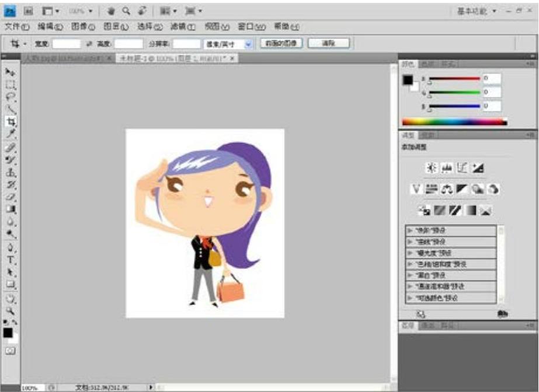
Task: Click the 宽度 (width) input field
Action: [x=66, y=44]
